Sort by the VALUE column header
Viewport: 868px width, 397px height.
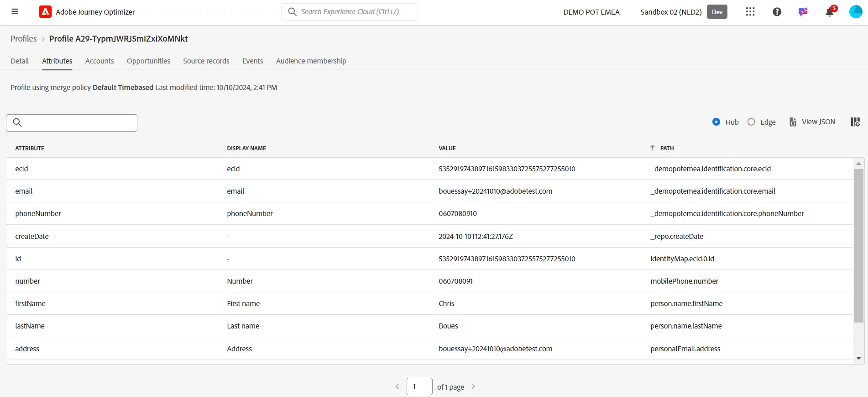coord(447,148)
